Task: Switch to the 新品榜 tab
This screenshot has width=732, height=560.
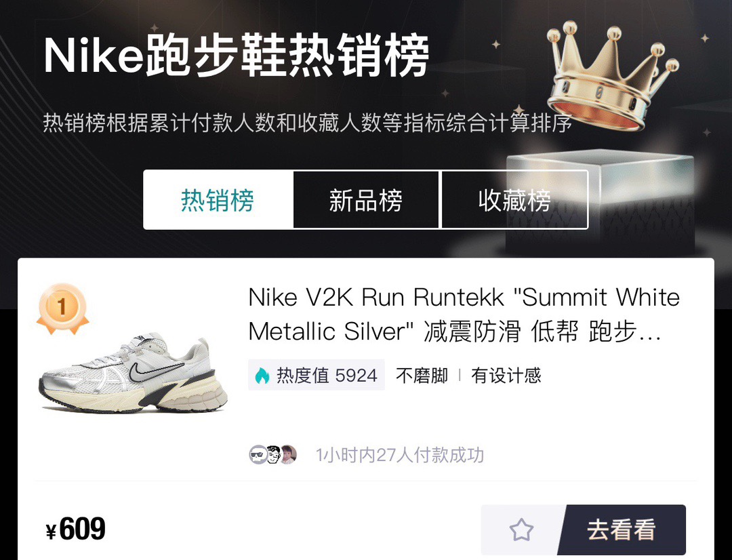Action: (365, 200)
